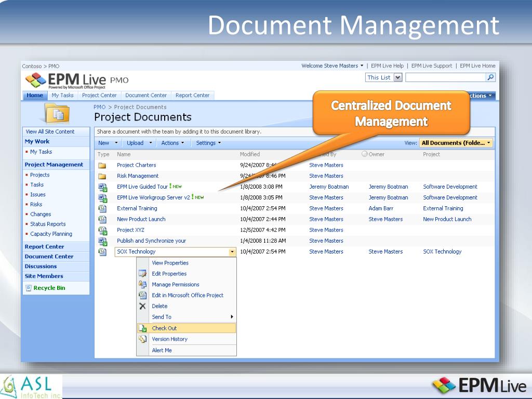Click the Recycle Bin icon
This screenshot has height=399, width=532.
tap(29, 288)
